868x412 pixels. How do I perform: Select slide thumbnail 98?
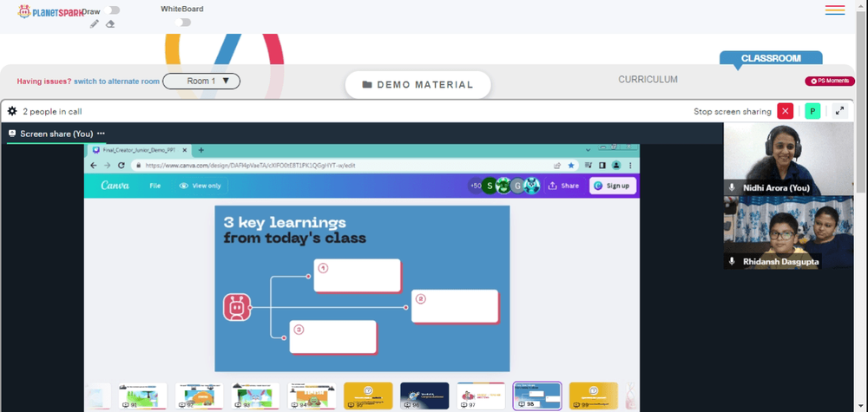537,396
